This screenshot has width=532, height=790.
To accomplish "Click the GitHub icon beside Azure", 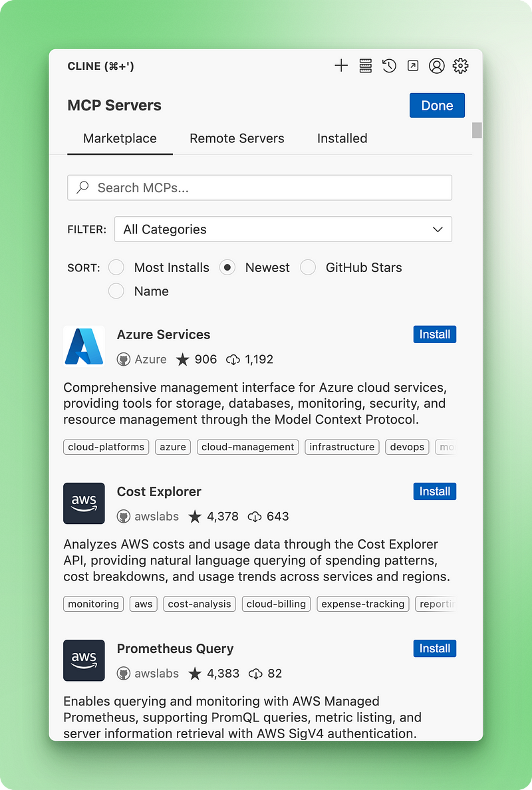I will point(124,359).
